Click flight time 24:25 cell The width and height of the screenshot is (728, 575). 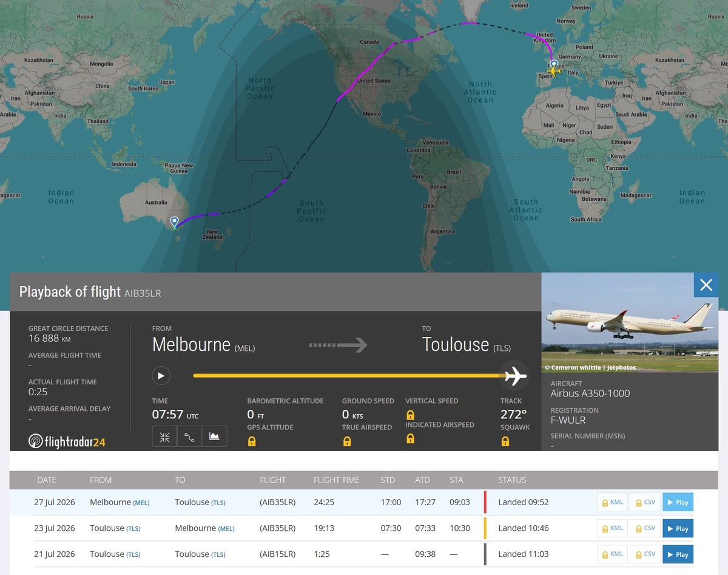coord(324,502)
